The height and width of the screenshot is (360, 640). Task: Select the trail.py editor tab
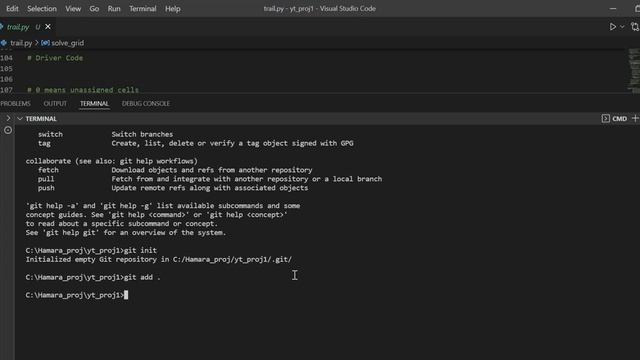pyautogui.click(x=18, y=27)
